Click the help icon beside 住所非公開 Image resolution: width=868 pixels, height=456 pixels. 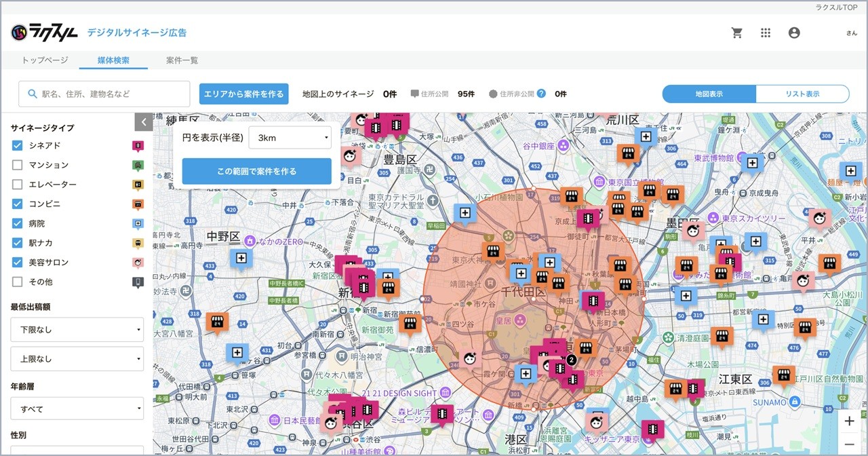(x=541, y=94)
